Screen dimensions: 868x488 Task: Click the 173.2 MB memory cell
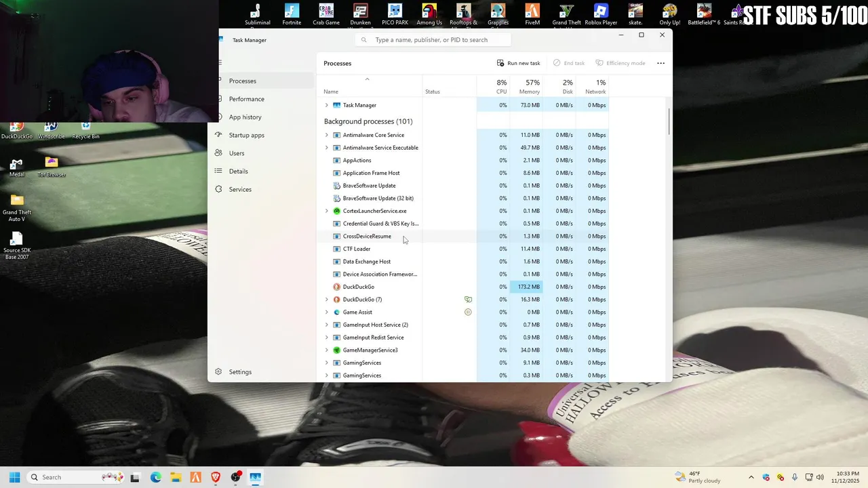click(x=526, y=287)
